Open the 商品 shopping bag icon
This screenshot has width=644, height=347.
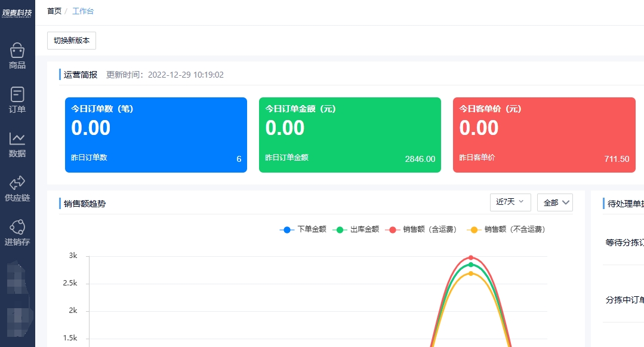(x=17, y=51)
